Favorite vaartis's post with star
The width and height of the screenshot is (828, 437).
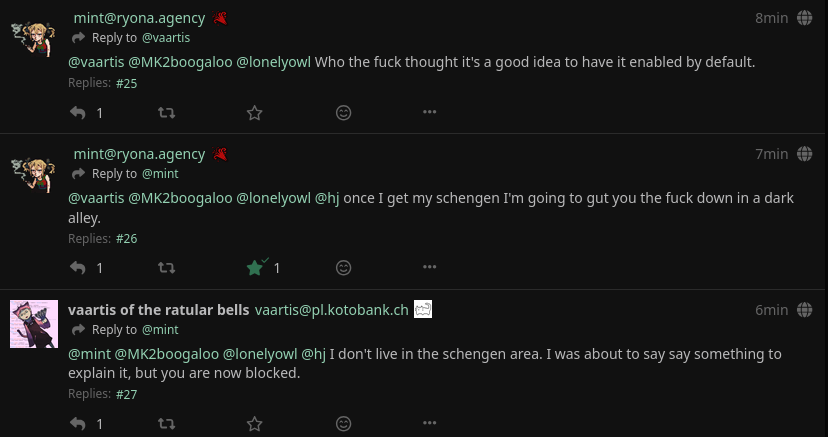(254, 424)
